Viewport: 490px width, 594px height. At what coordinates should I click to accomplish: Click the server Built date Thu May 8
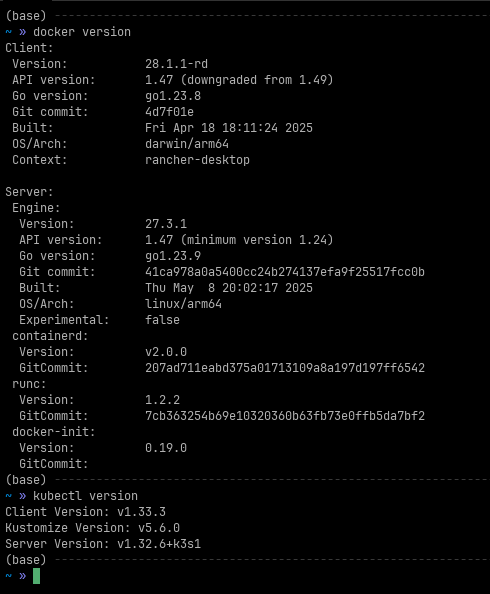tap(229, 288)
